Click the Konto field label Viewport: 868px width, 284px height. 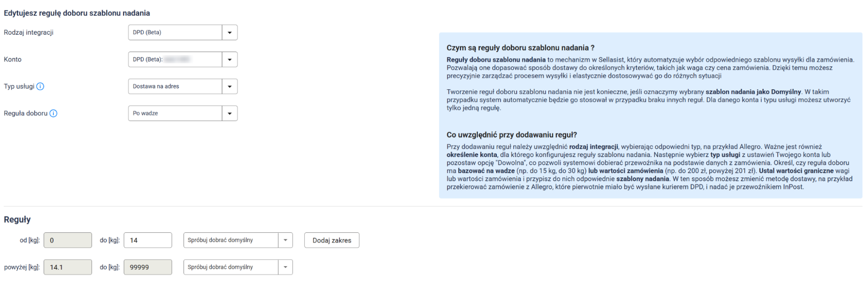[x=13, y=59]
